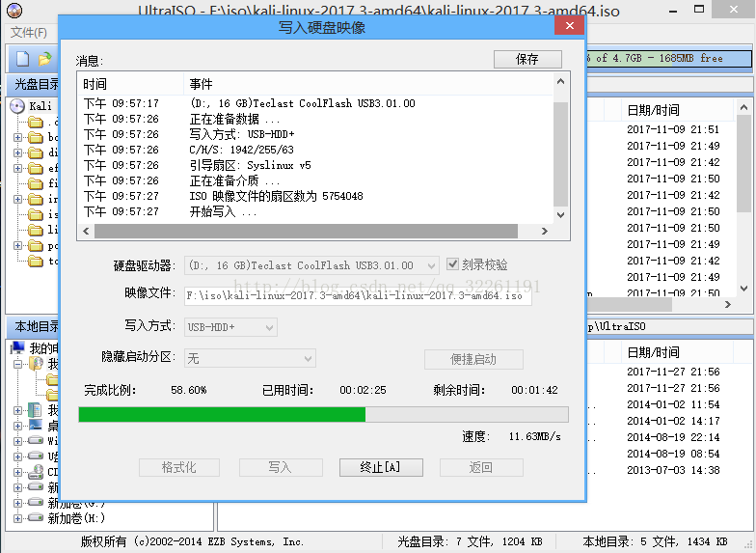Click the date '2017-11-09 21:51' in file list
The width and height of the screenshot is (756, 553).
(673, 129)
